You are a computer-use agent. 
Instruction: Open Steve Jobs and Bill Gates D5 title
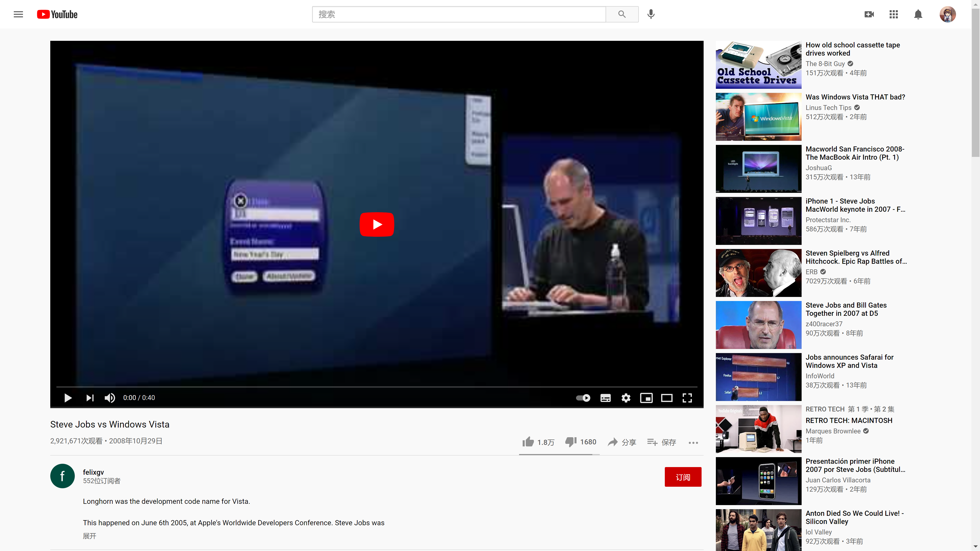pos(846,309)
